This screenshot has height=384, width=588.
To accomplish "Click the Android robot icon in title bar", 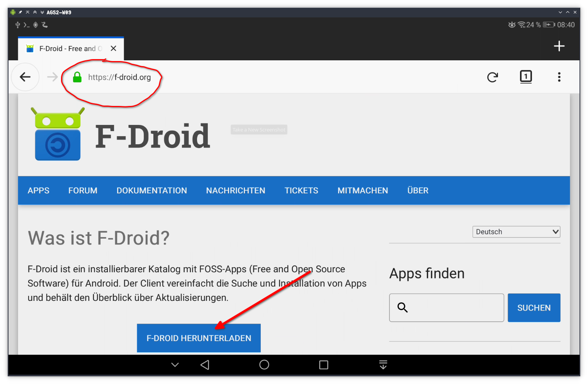I will [x=13, y=12].
